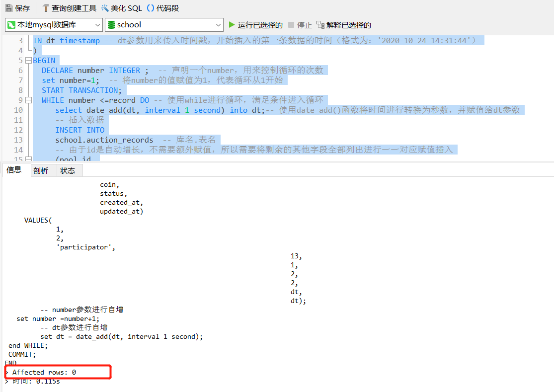
Task: Click the parentheses icon of 代码段
Action: (151, 8)
